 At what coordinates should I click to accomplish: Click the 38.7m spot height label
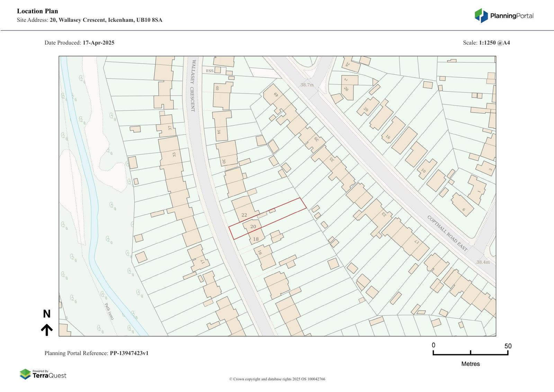tap(307, 85)
